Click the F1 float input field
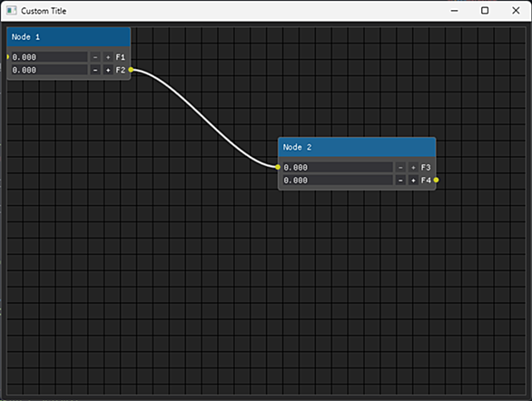 coord(50,57)
